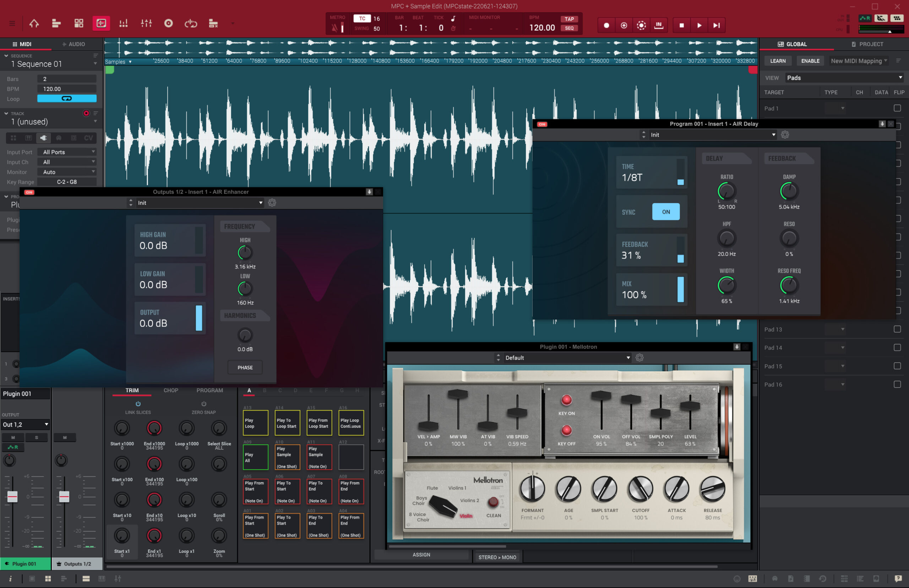Adjust the Outputs 1/2 volume fader

coord(64,497)
